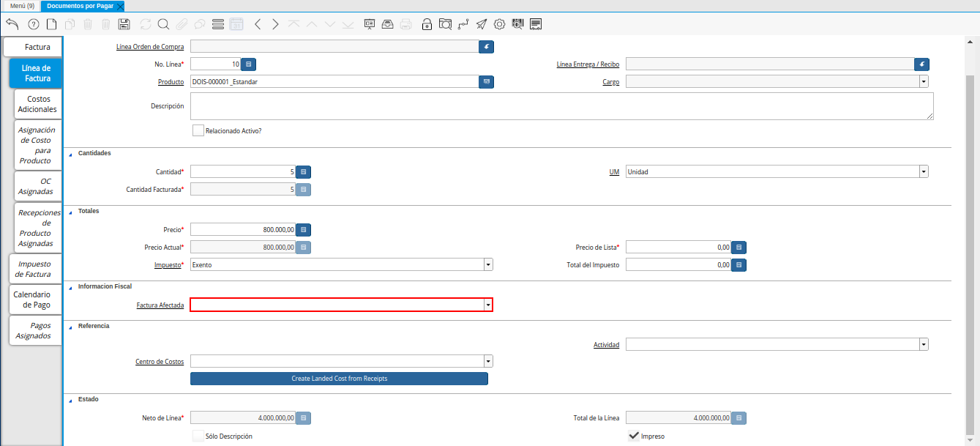Collapse the Informacion Fiscal section
The height and width of the screenshot is (446, 980).
71,287
